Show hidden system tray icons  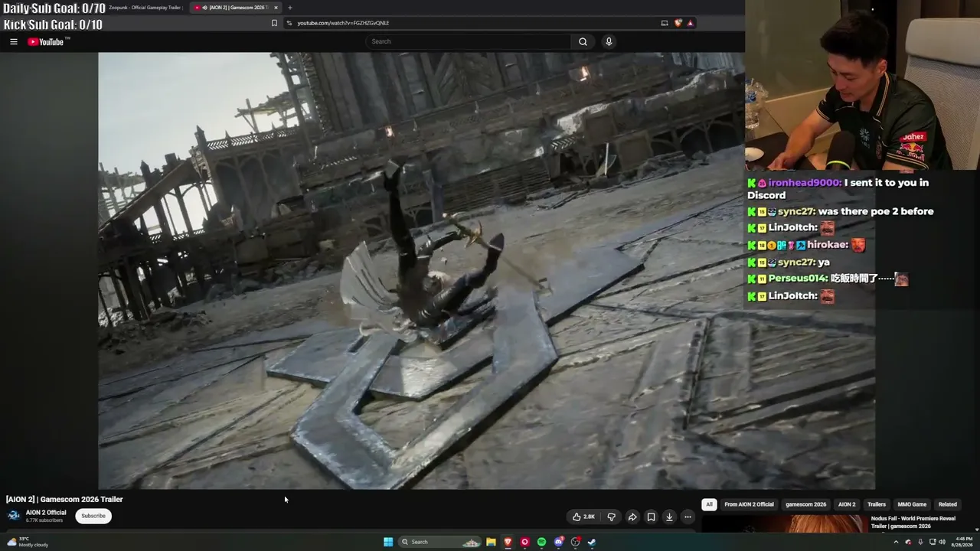(896, 542)
